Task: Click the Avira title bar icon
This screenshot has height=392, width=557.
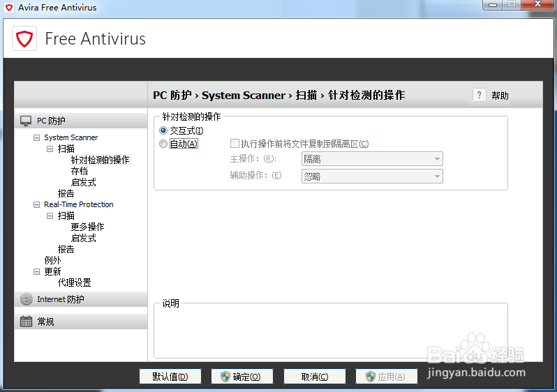Action: 10,8
